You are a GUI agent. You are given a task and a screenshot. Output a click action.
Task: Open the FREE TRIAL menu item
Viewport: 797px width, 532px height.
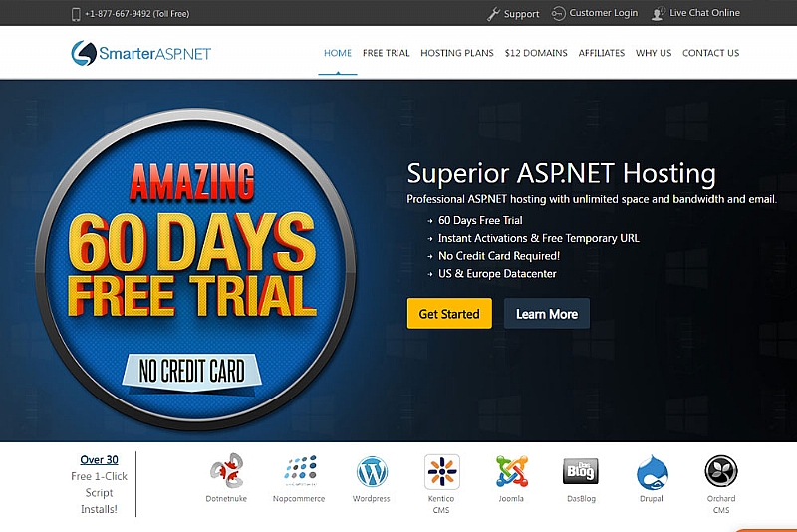pos(386,53)
